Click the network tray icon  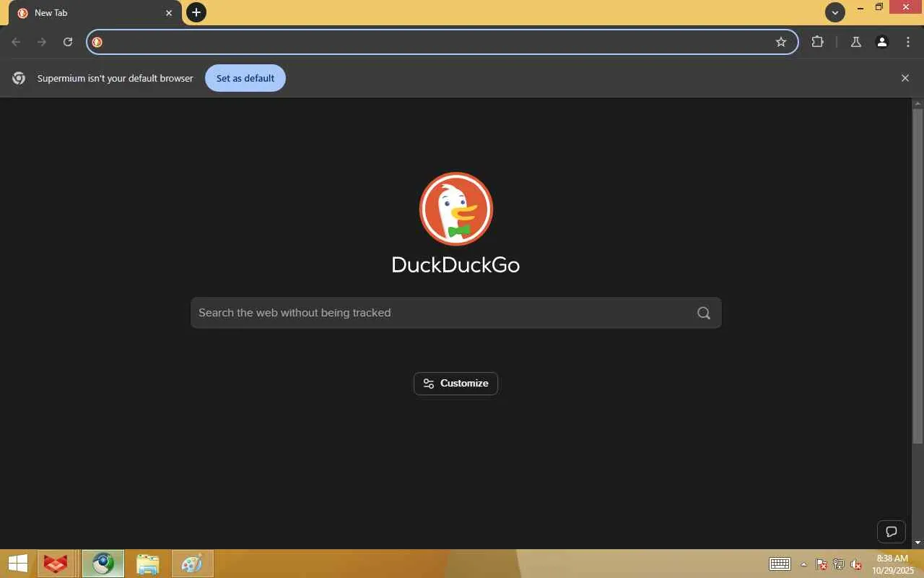point(839,564)
